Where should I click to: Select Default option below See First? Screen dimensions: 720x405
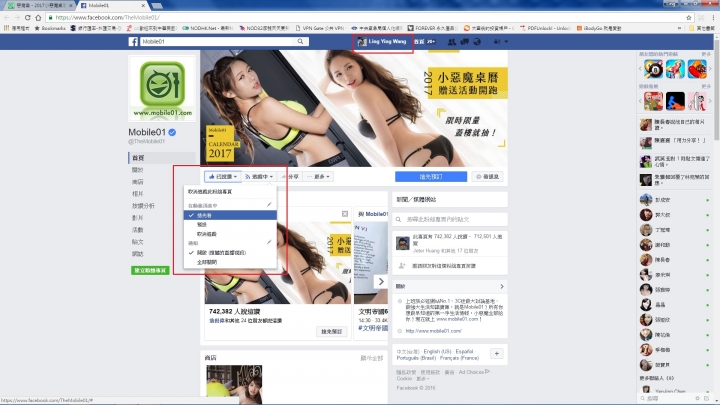tap(230, 225)
